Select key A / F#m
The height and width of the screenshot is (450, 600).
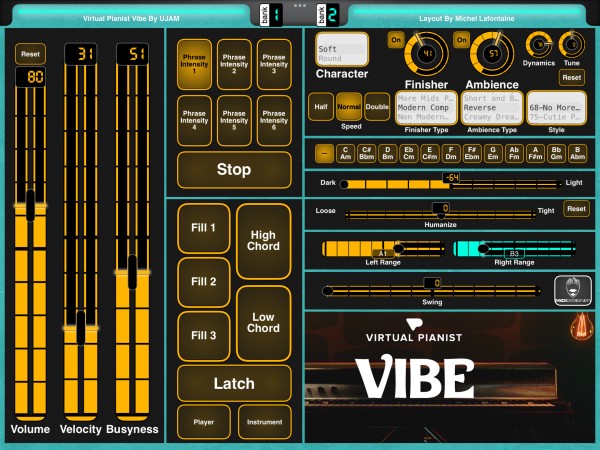click(535, 153)
